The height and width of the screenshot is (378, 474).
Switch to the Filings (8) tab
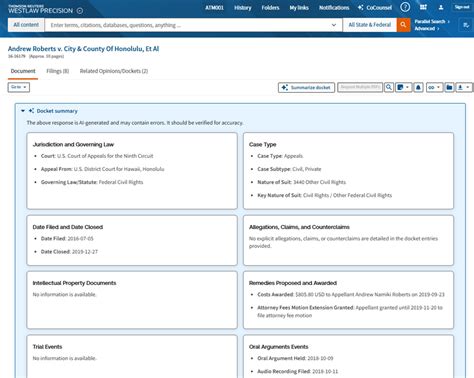pyautogui.click(x=58, y=71)
